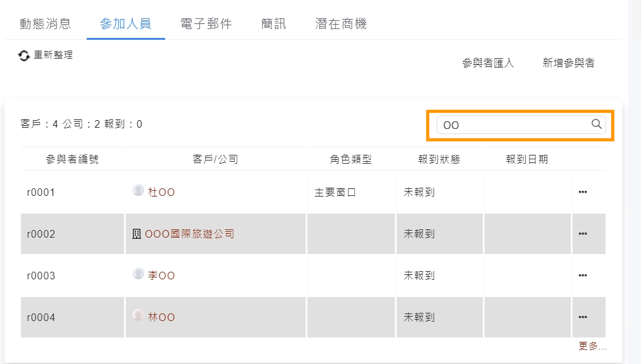The width and height of the screenshot is (641, 364).
Task: Go to the 潛在商機 tab
Action: [x=341, y=24]
